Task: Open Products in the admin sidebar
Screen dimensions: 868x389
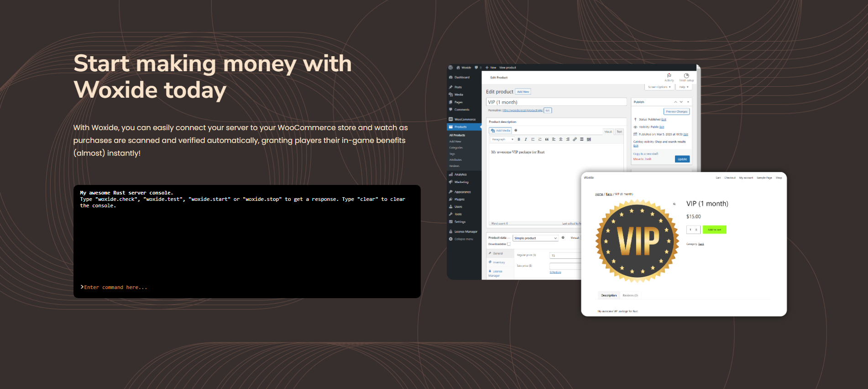Action: [x=460, y=127]
